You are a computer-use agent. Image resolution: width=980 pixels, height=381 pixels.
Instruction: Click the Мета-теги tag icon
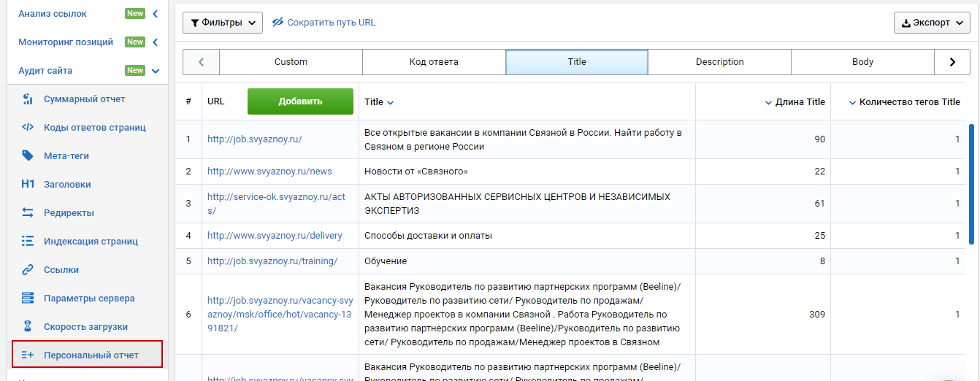[x=28, y=155]
